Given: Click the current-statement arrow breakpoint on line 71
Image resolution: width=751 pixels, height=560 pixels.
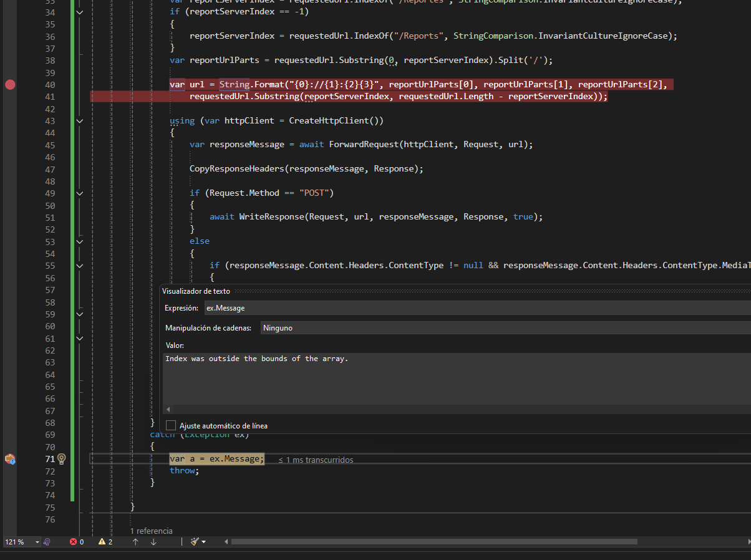Looking at the screenshot, I should [10, 459].
